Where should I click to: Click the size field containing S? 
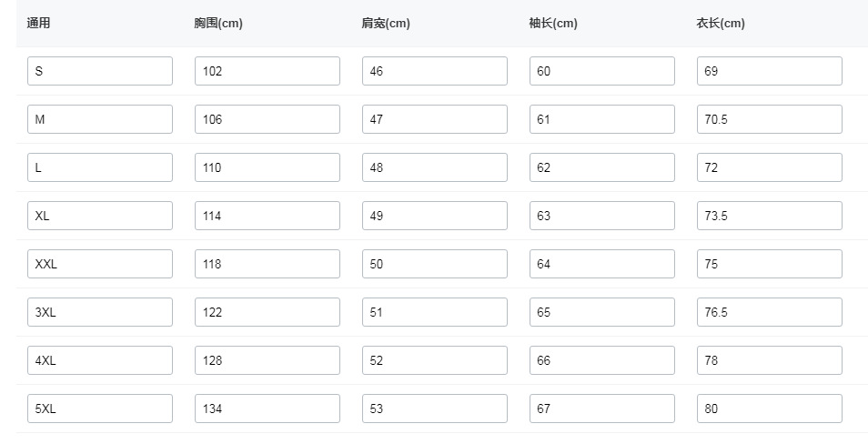click(100, 71)
